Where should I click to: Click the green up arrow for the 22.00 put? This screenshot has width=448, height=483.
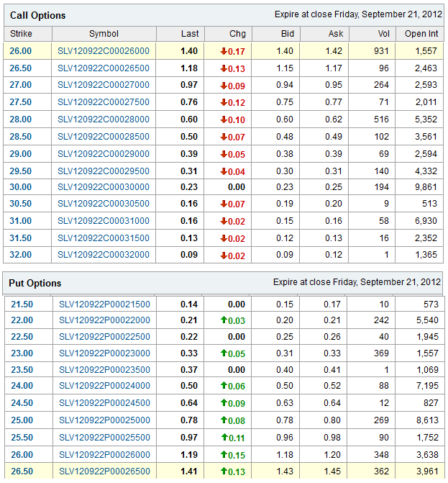click(224, 320)
